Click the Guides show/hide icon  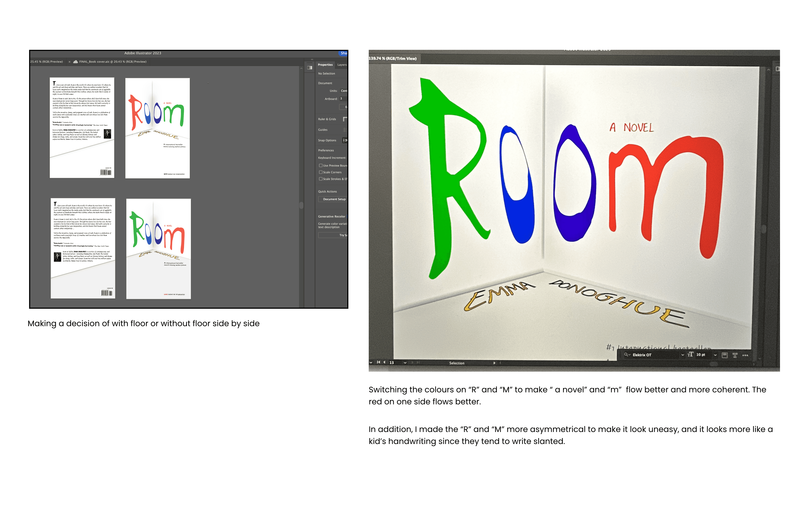click(x=345, y=130)
